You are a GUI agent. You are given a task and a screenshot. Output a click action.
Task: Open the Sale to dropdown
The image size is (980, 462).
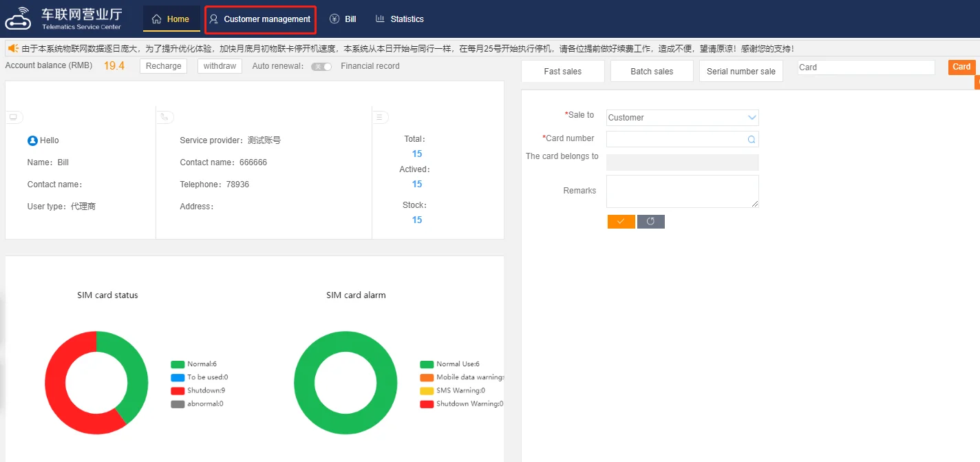pos(682,118)
